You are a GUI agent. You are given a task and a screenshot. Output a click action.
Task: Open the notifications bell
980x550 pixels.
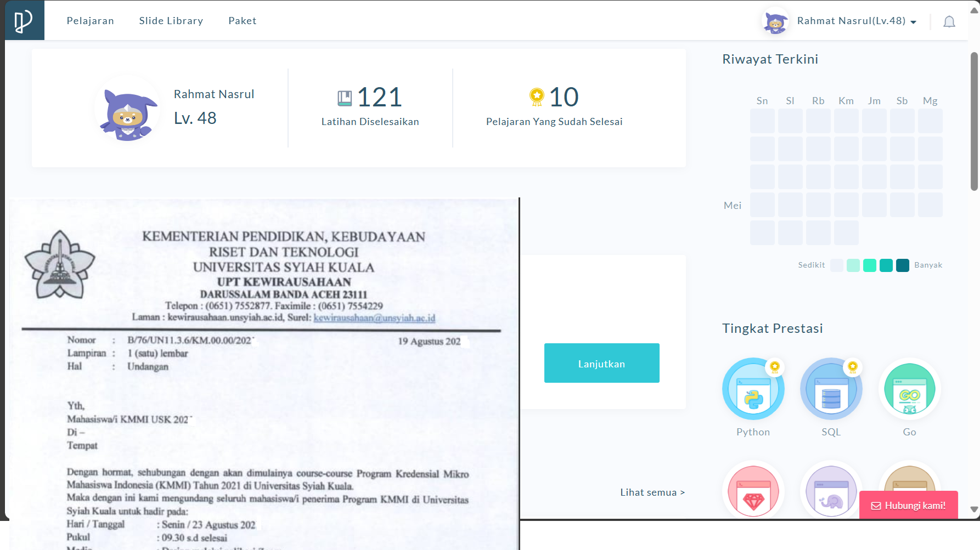click(949, 22)
